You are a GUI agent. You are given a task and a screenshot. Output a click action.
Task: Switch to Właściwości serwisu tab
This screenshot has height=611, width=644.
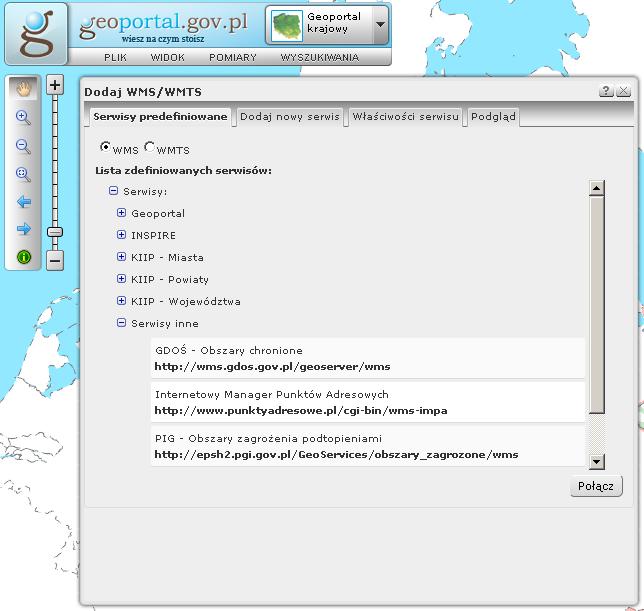[x=405, y=117]
